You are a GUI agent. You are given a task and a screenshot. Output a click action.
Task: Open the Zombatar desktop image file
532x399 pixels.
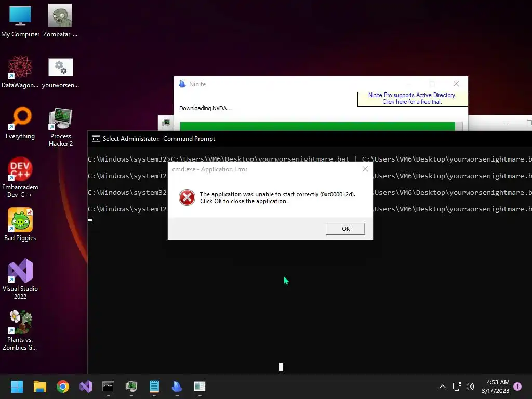tap(60, 21)
